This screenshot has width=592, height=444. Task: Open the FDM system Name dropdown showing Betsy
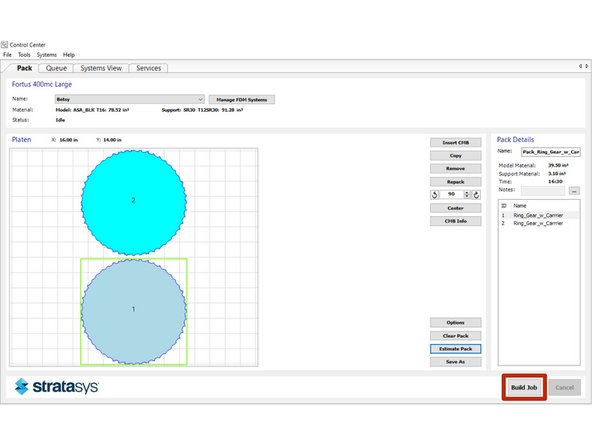[x=130, y=99]
